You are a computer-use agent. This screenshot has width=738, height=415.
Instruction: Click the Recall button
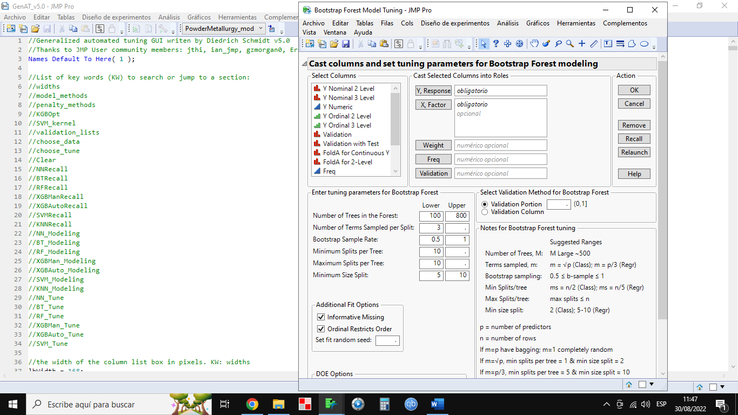(634, 139)
